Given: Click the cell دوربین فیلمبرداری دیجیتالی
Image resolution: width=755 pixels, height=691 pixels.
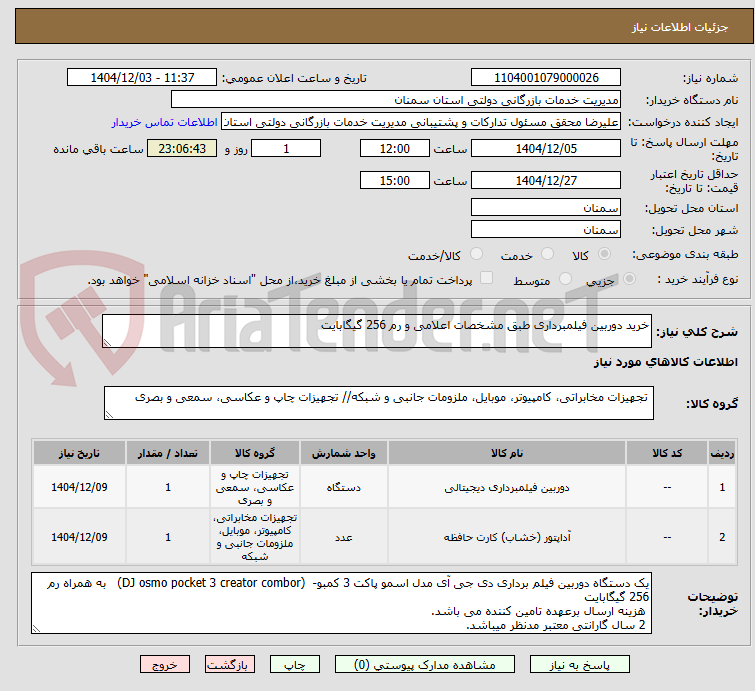Looking at the screenshot, I should 507,487.
